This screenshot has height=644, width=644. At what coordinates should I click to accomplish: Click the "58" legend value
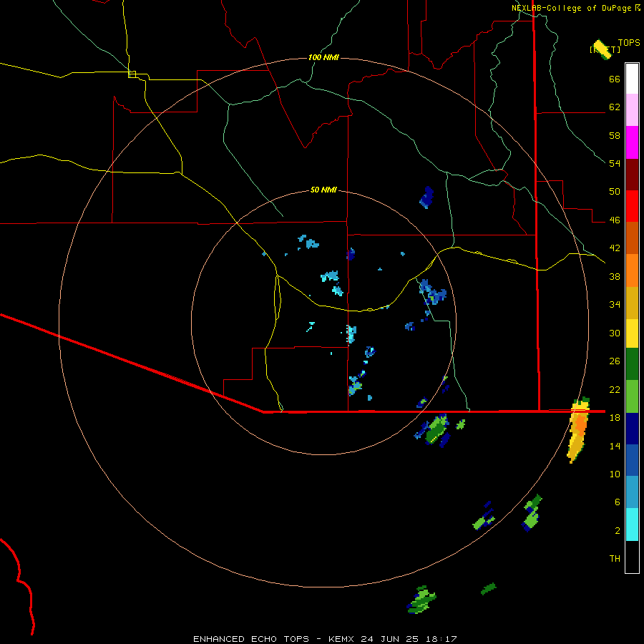pyautogui.click(x=615, y=135)
